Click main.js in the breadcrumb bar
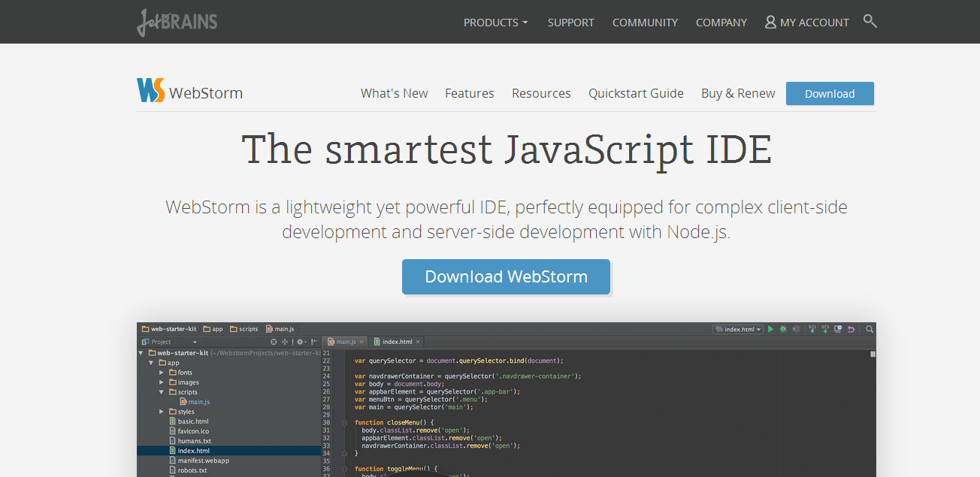980x477 pixels. tap(279, 329)
